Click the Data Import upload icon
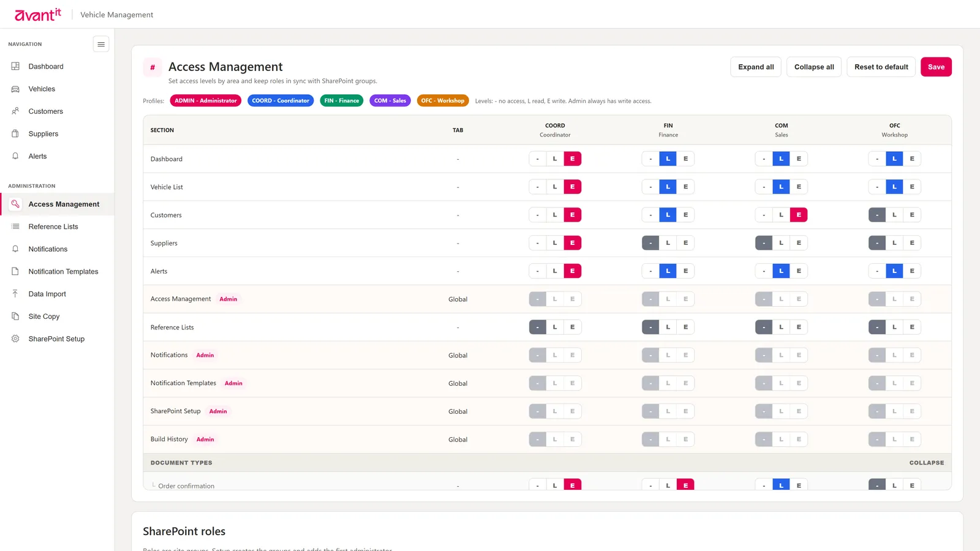The image size is (980, 551). [x=15, y=294]
